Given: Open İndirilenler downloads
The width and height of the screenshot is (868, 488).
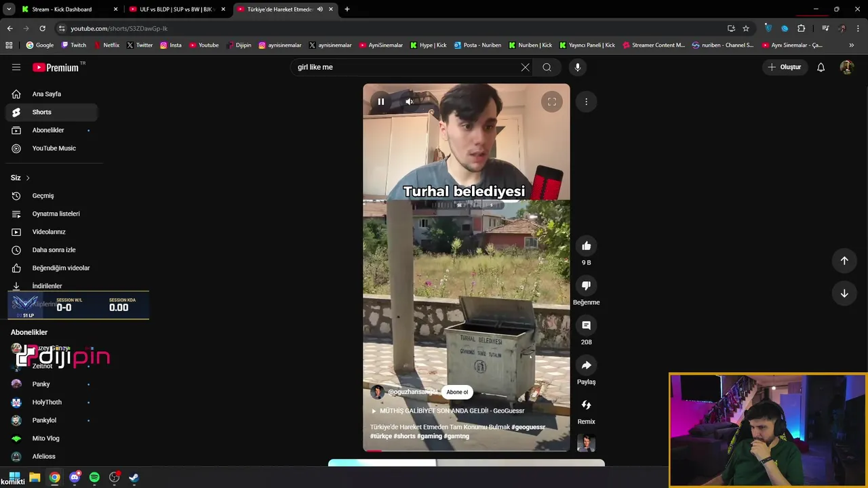Looking at the screenshot, I should 52,285.
